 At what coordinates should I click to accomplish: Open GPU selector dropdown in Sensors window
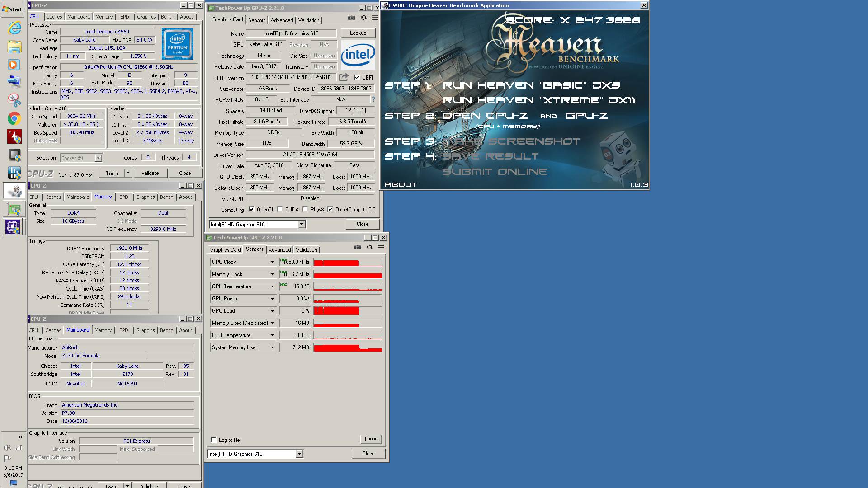299,454
